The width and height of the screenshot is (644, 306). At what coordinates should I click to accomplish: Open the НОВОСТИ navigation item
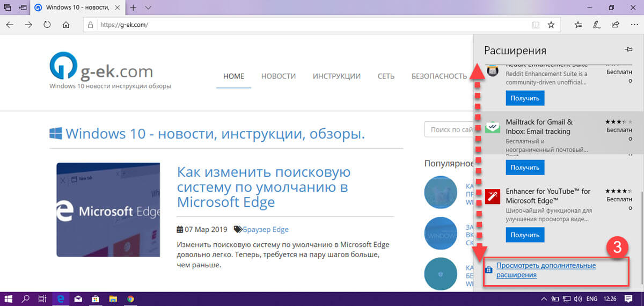279,76
